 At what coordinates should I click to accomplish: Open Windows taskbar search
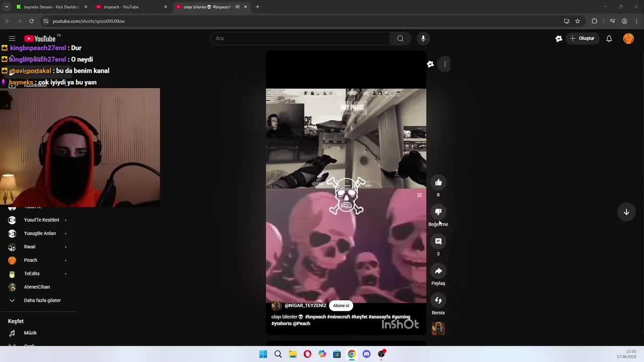tap(278, 354)
